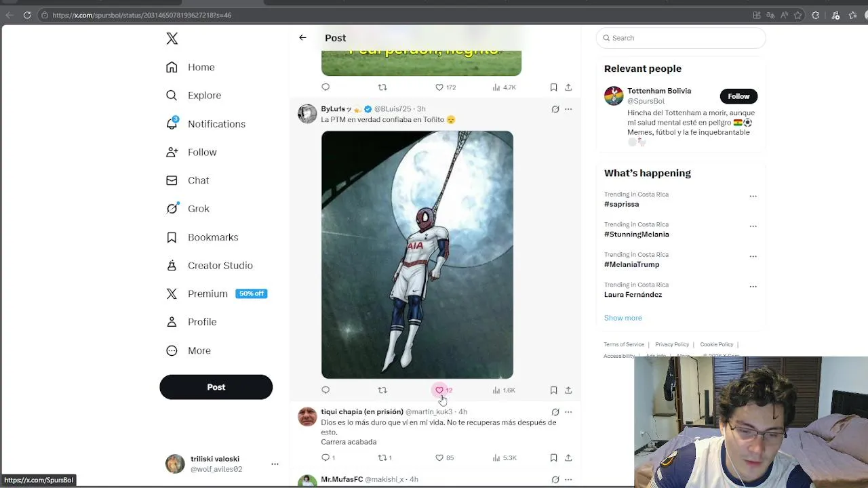Bookmark tiqui chapia post
Viewport: 868px width, 488px height.
point(553,458)
